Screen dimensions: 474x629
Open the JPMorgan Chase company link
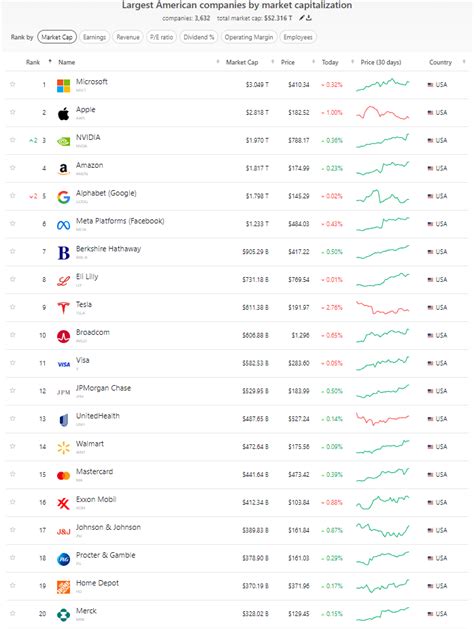[x=103, y=388]
